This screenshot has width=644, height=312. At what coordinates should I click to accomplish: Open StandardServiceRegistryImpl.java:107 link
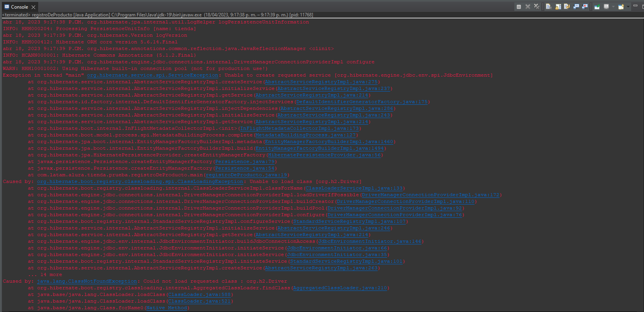click(x=349, y=221)
